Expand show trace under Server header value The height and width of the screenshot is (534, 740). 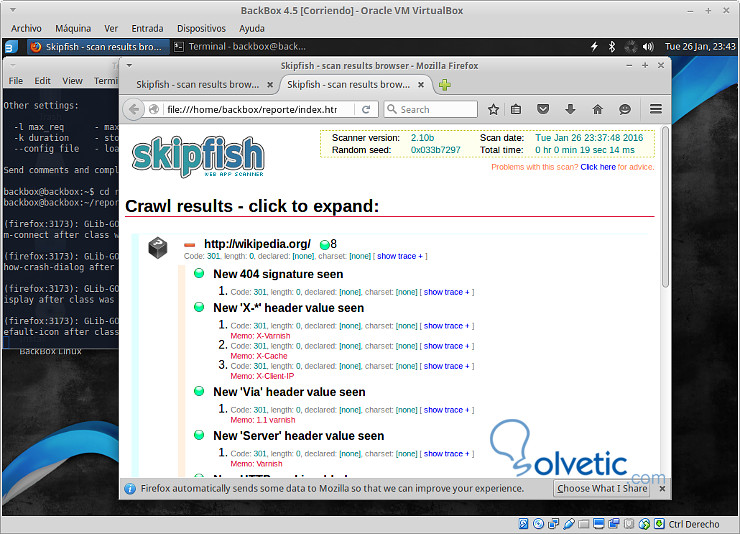pos(446,454)
